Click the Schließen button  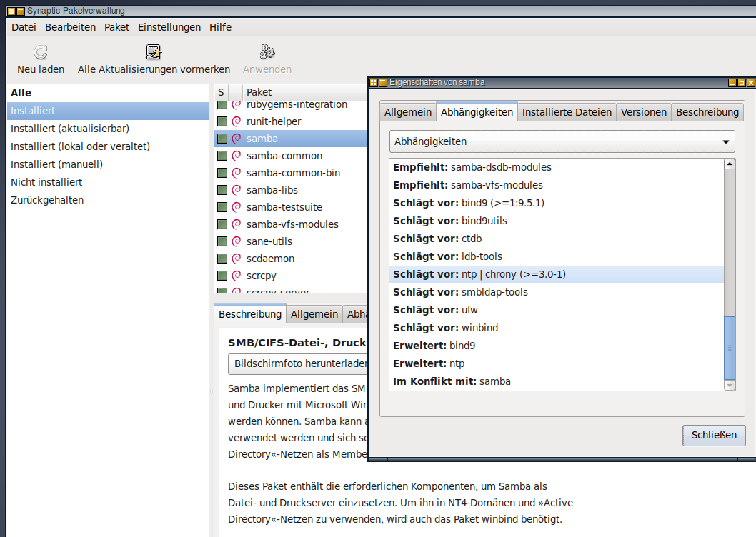(x=714, y=436)
